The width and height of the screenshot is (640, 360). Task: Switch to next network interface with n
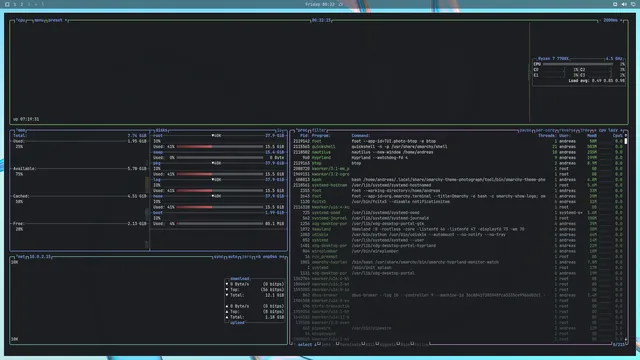pyautogui.click(x=281, y=257)
